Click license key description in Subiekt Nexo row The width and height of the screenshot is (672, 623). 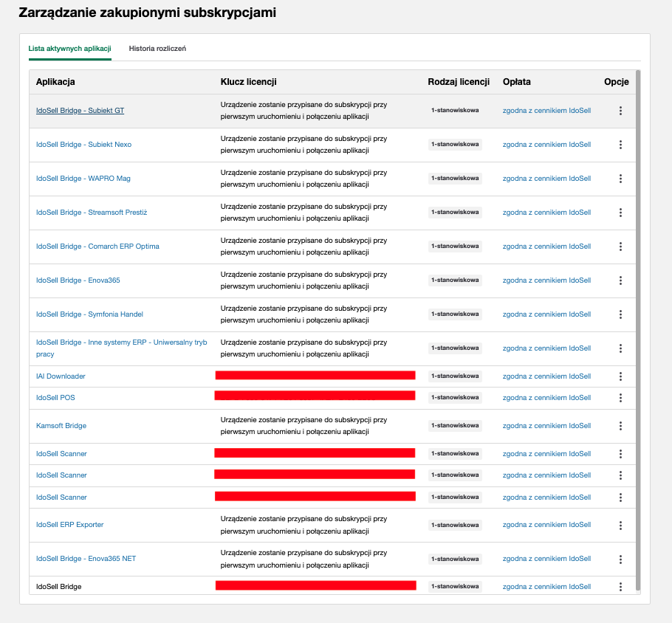coord(304,145)
